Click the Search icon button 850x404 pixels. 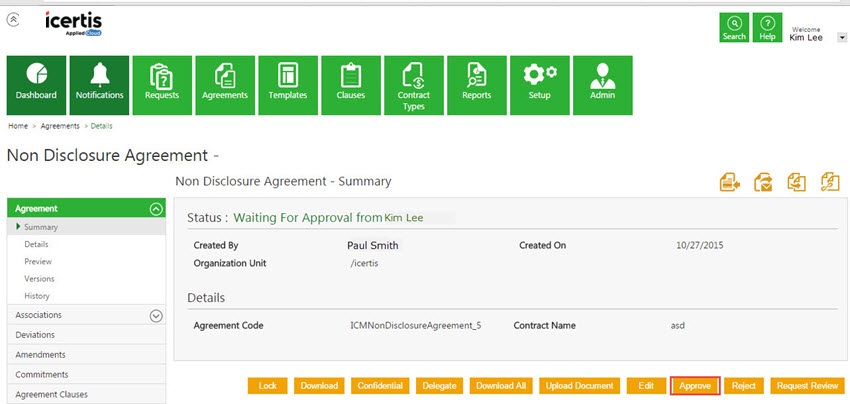pyautogui.click(x=734, y=28)
